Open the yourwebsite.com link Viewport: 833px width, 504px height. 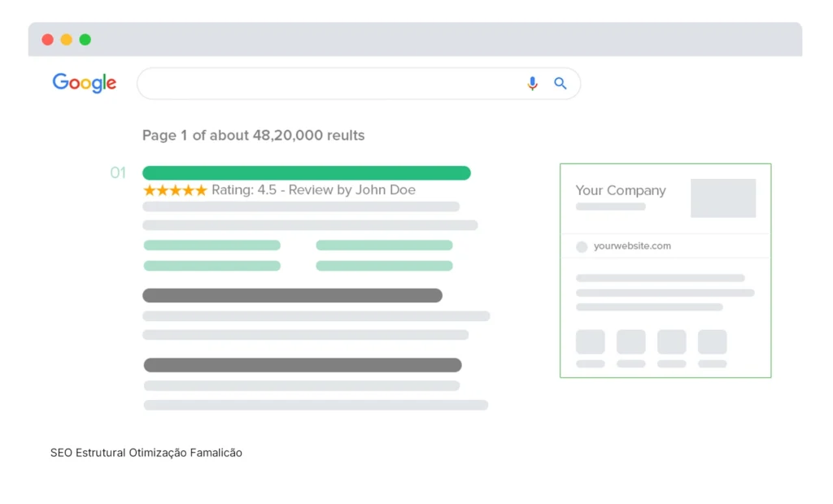tap(632, 246)
